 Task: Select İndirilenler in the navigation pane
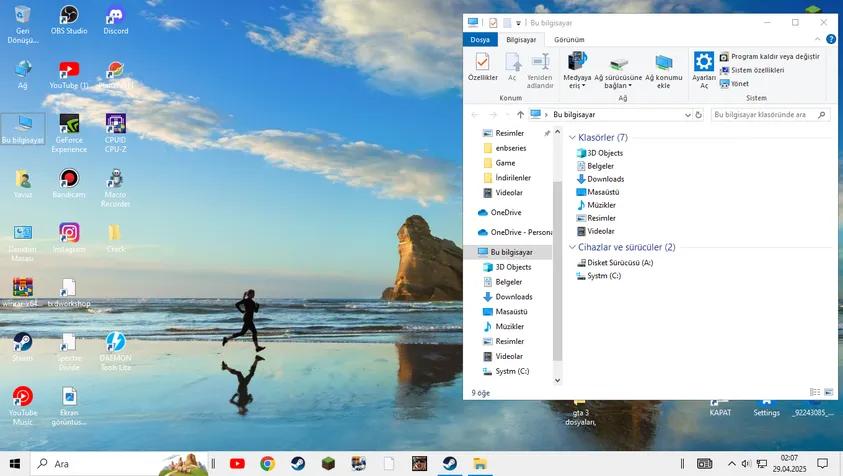(513, 177)
